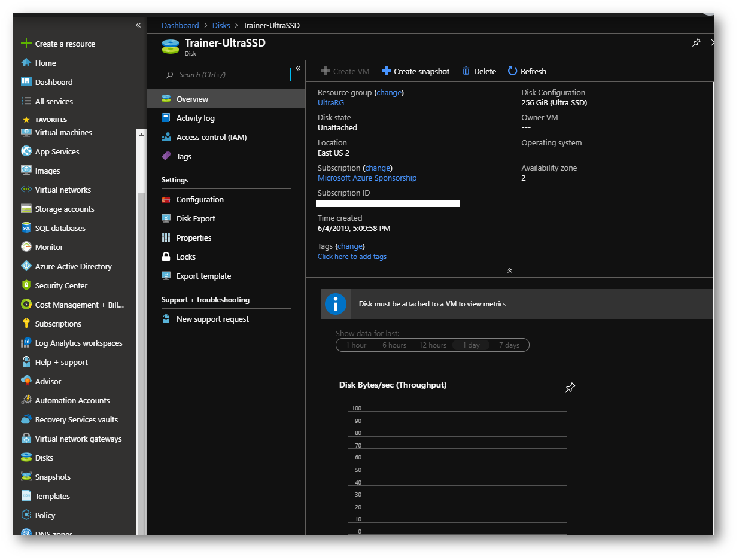Click change next to Subscription

click(x=378, y=168)
